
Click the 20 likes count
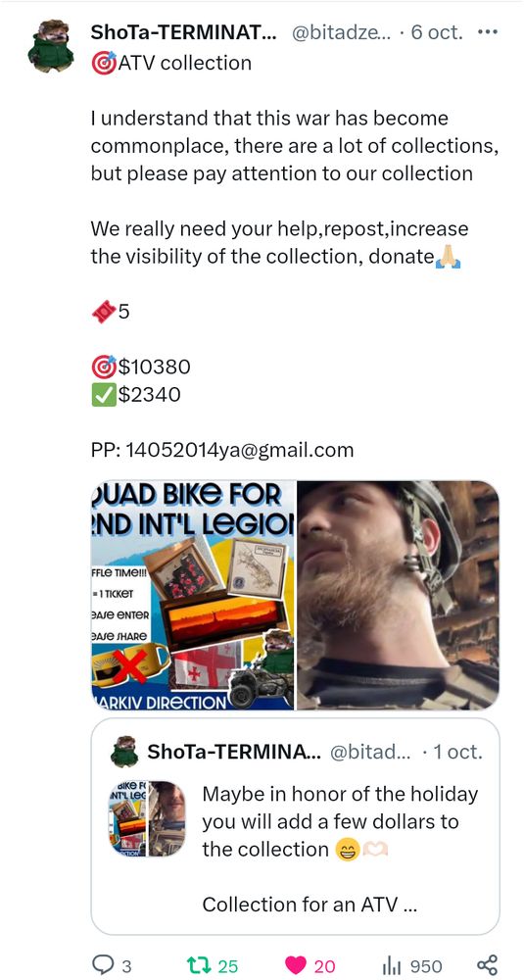pos(325,966)
